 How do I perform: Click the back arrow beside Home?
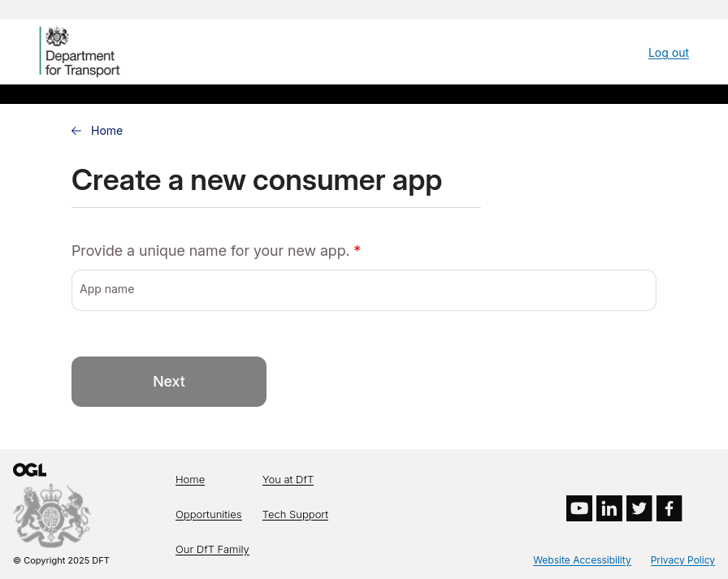76,131
